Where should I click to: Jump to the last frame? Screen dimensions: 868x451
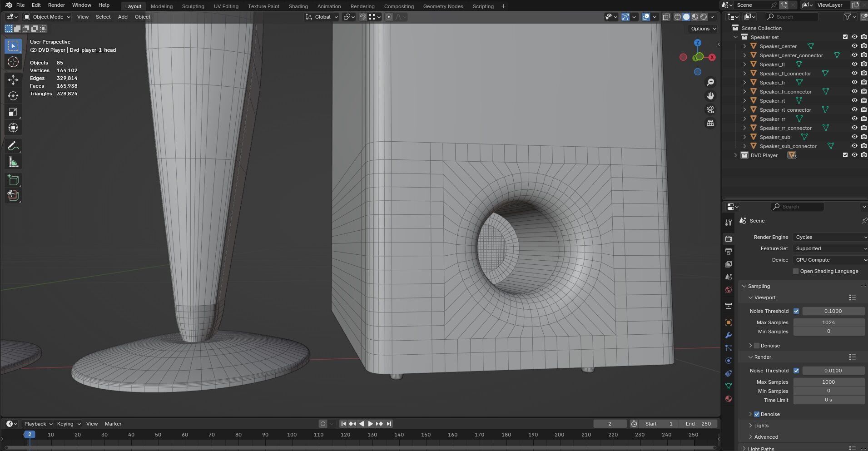point(389,424)
